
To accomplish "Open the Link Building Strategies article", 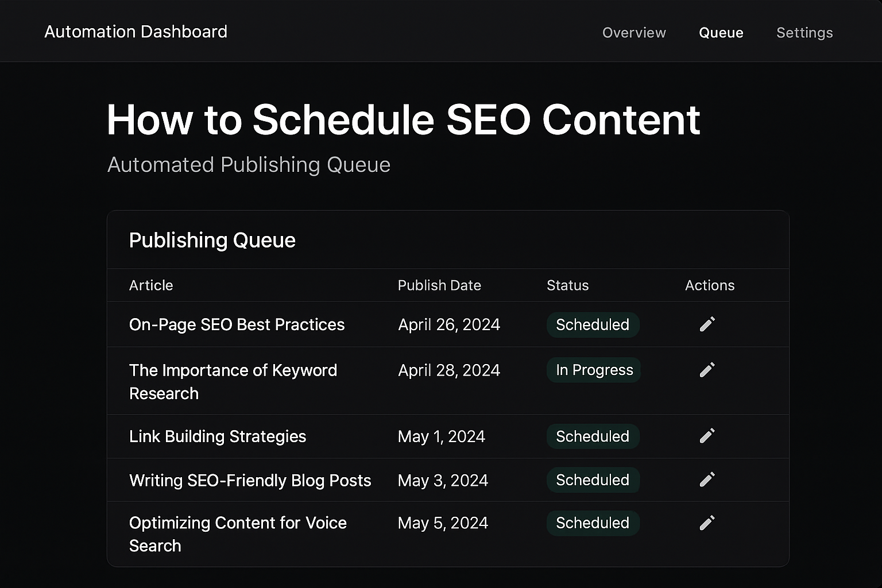I will pyautogui.click(x=217, y=436).
